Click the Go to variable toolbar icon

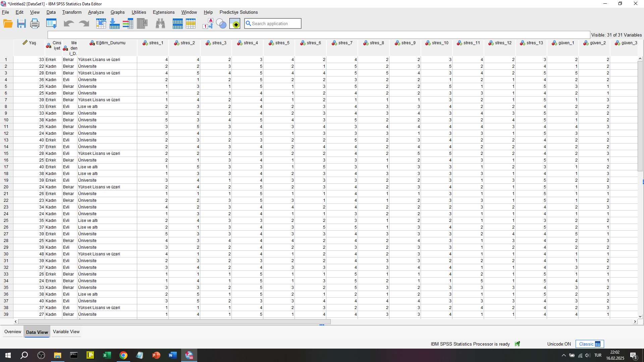pyautogui.click(x=114, y=23)
